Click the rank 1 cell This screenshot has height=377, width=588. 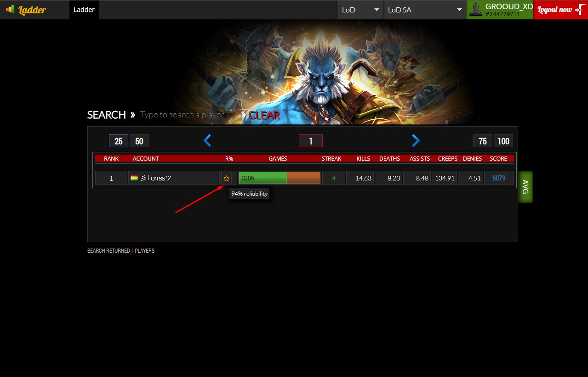(x=111, y=178)
